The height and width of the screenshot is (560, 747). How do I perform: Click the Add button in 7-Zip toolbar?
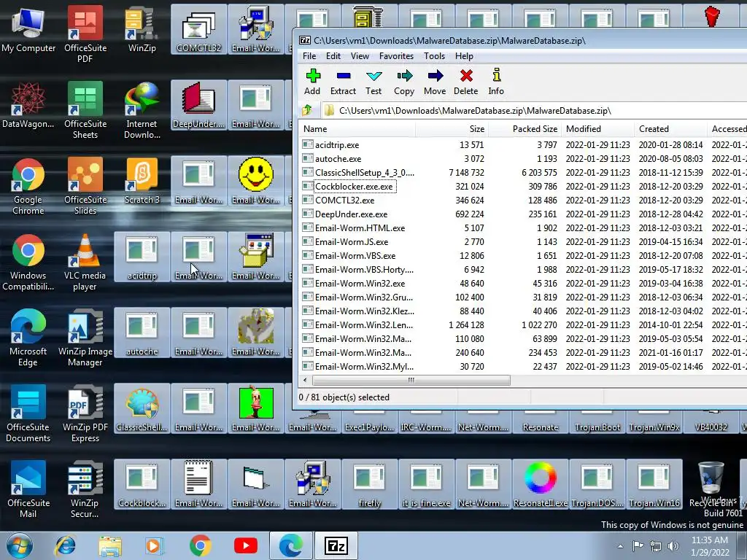click(x=312, y=82)
